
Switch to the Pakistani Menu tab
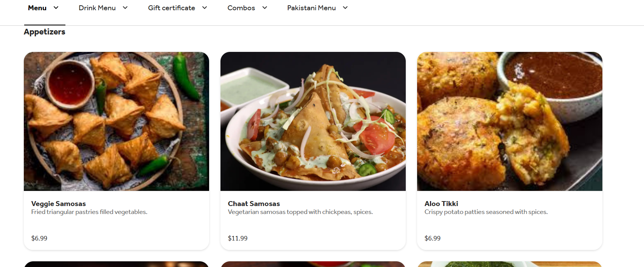311,8
